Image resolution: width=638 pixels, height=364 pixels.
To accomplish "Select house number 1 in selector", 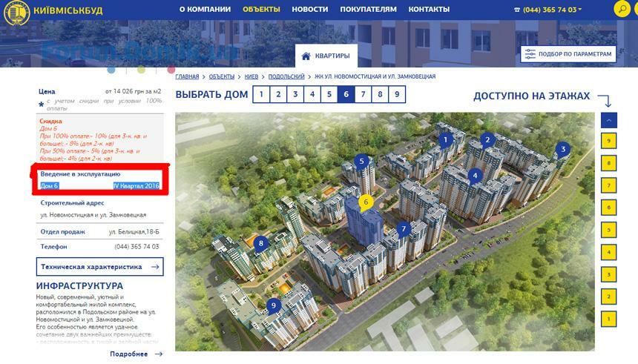I will pyautogui.click(x=261, y=94).
